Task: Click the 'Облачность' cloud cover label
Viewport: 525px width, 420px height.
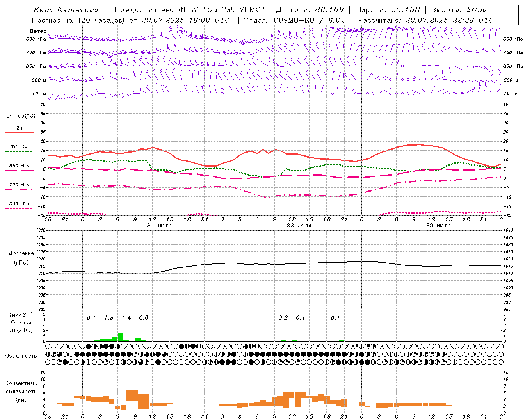Action: click(21, 356)
